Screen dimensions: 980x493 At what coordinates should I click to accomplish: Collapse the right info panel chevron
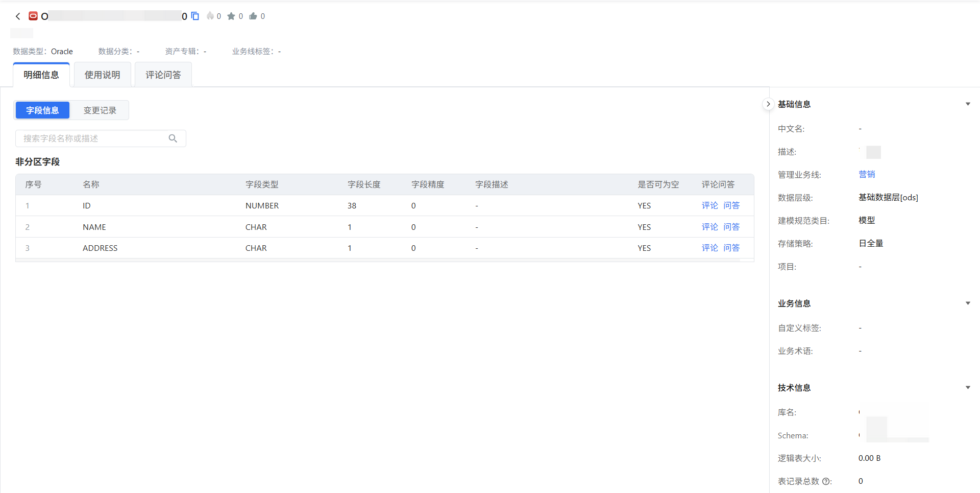(x=768, y=104)
